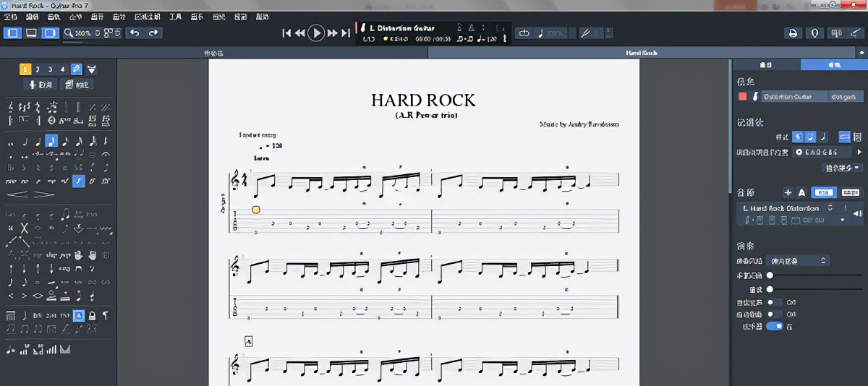868x386 pixels.
Task: Click the Print icon in the top toolbar
Action: coord(793,33)
